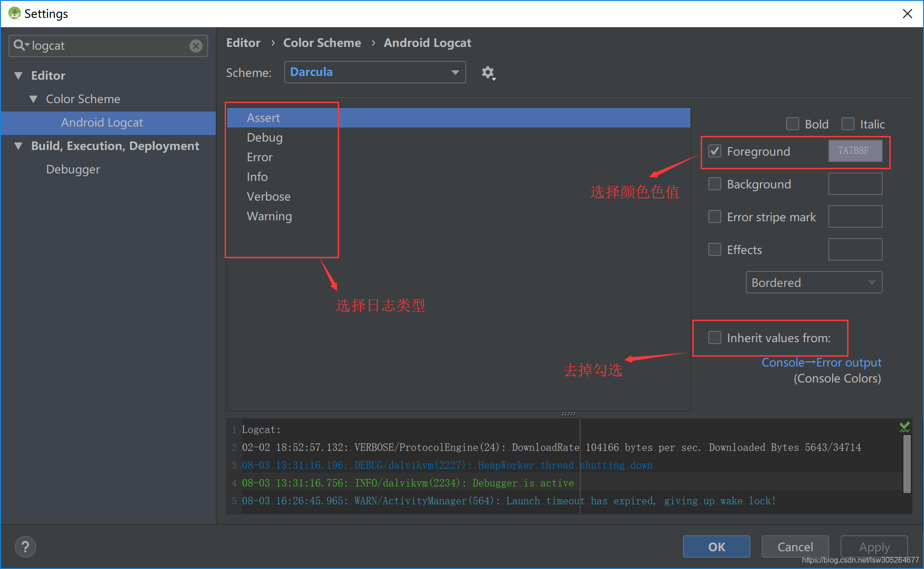Select the Debug log type
The image size is (924, 569).
pos(458,137)
